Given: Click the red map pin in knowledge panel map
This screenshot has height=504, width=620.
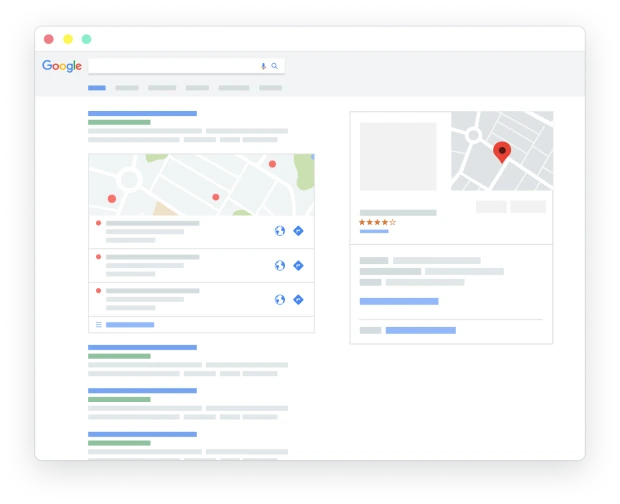Looking at the screenshot, I should (502, 152).
